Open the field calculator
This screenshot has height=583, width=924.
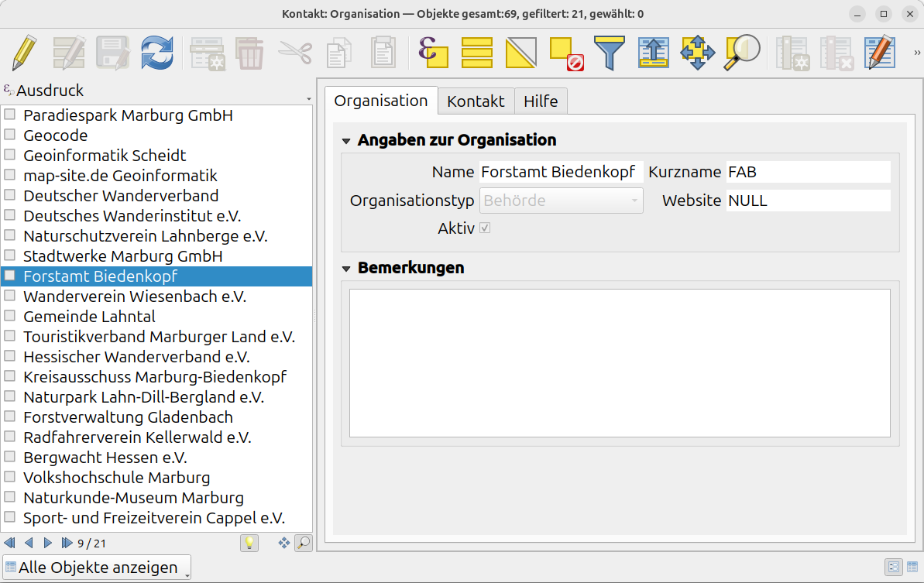click(881, 53)
